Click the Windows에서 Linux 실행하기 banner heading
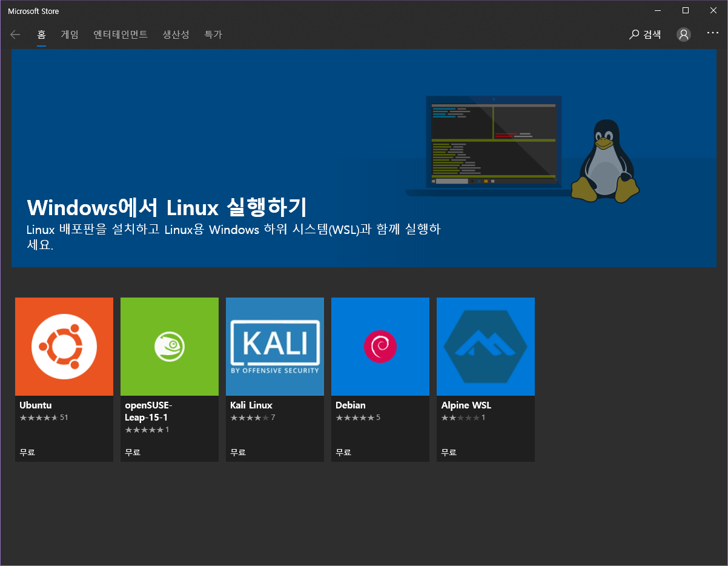 click(x=167, y=207)
